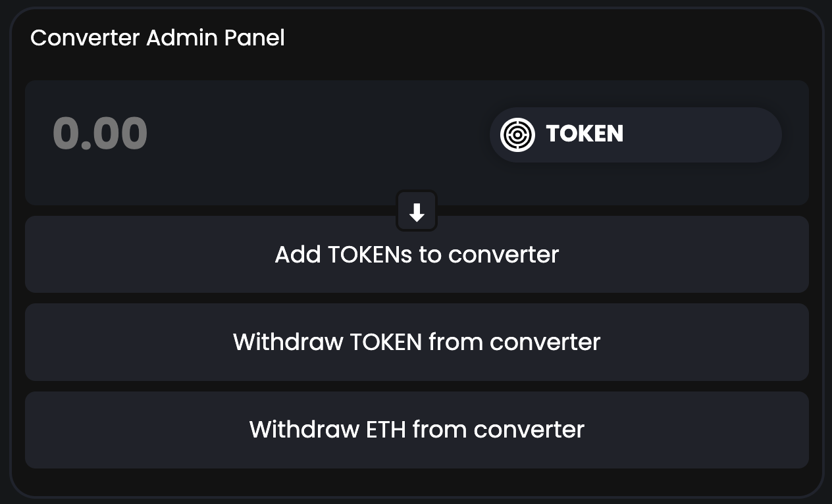Screen dimensions: 832x504
Task: Open the TOKEN selector pill
Action: pos(635,135)
